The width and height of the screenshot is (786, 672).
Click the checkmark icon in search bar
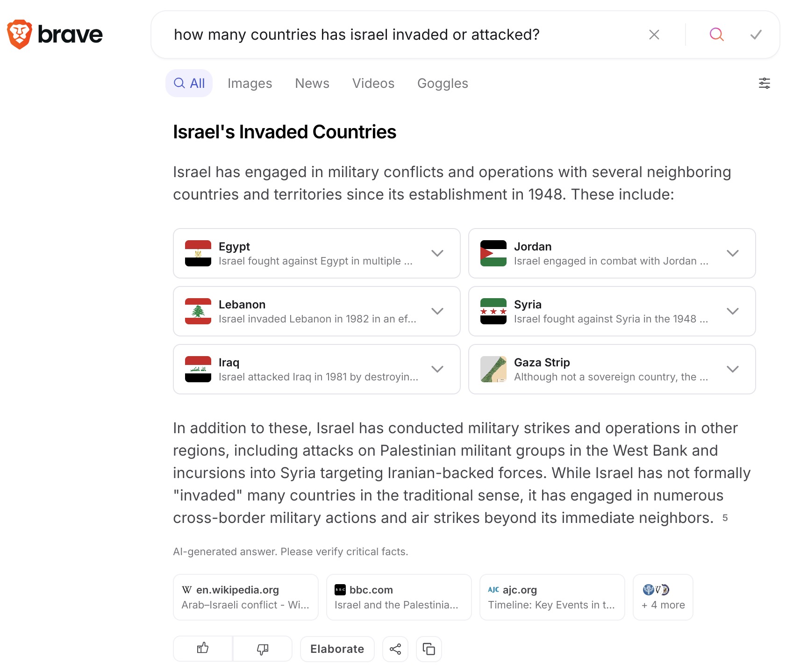[756, 35]
